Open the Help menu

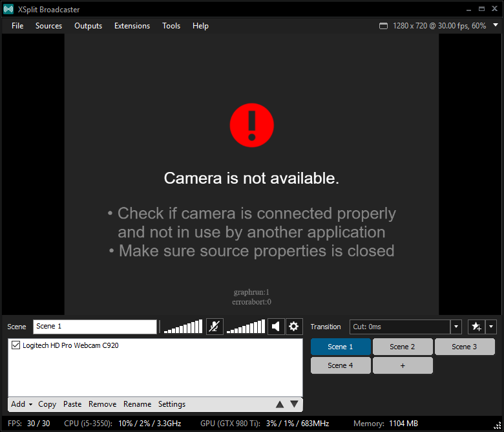click(200, 26)
